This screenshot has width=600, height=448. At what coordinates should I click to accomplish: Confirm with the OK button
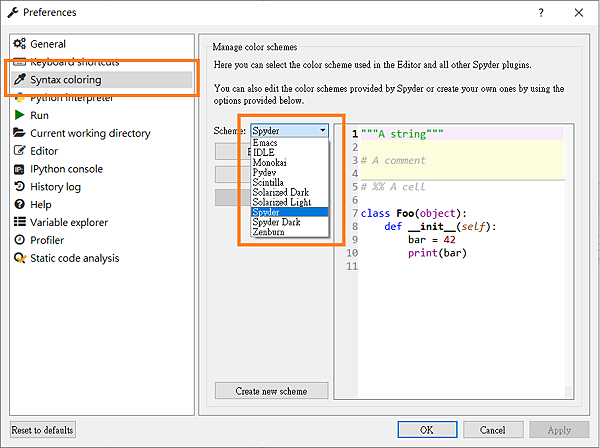[427, 430]
